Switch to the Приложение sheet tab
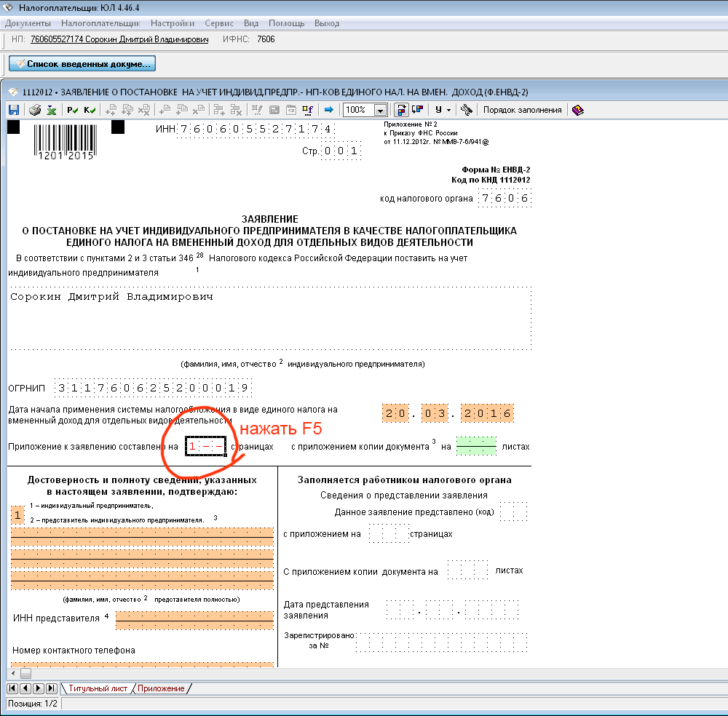The image size is (728, 716). 160,688
